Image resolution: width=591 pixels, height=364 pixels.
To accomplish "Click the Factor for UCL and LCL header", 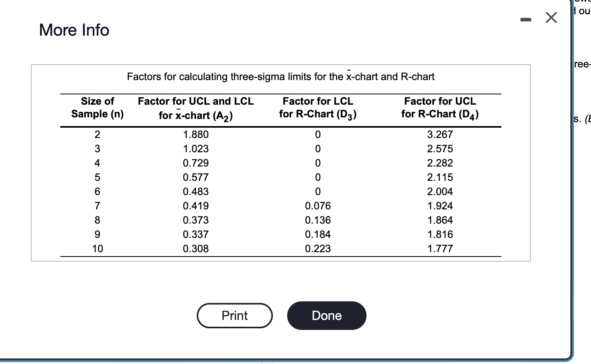I will [x=196, y=108].
